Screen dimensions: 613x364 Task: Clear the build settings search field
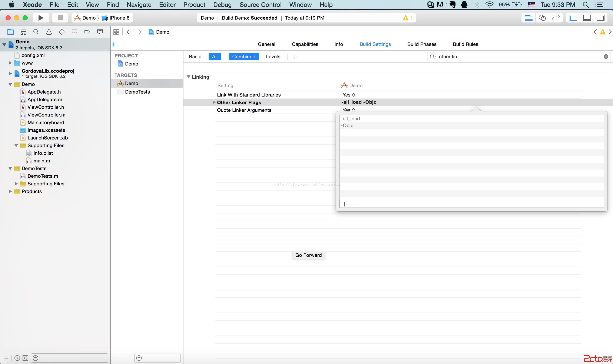click(606, 57)
